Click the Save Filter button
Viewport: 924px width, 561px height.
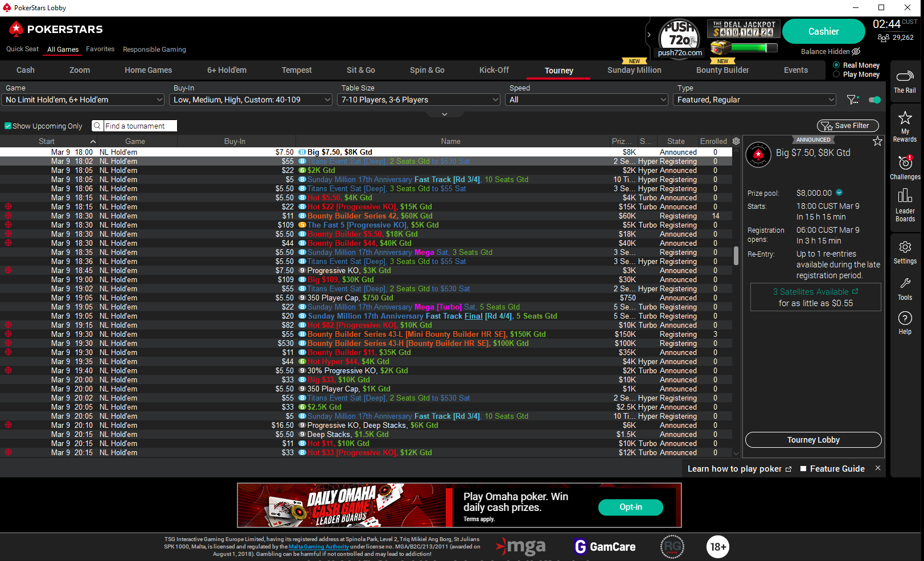point(848,126)
